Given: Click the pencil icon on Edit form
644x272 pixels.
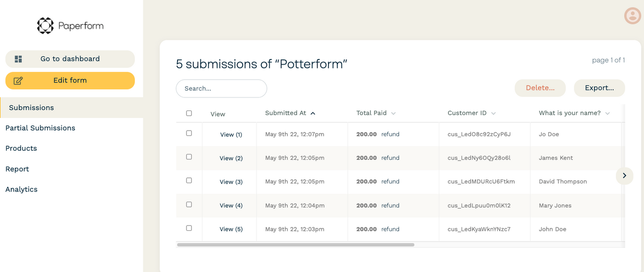Looking at the screenshot, I should (x=18, y=80).
